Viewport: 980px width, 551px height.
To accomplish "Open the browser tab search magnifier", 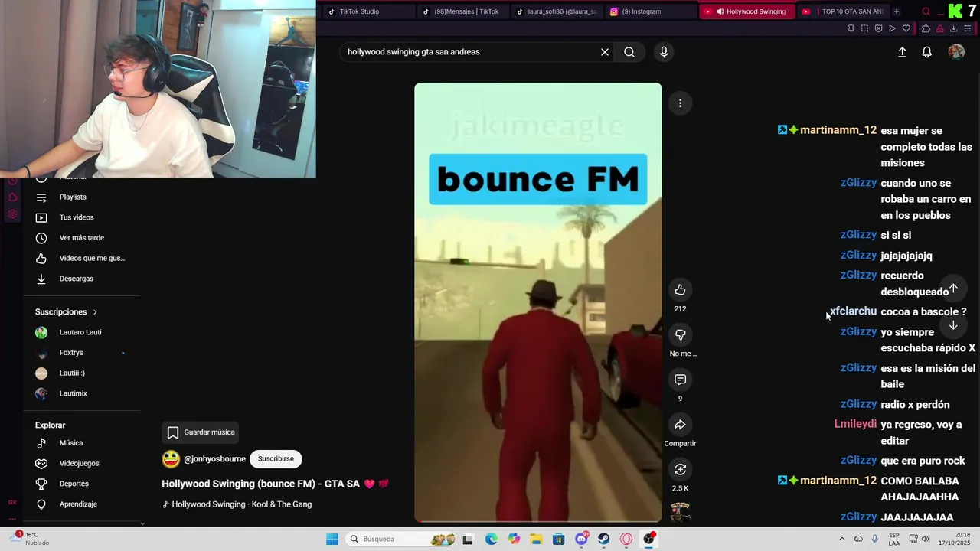I will [x=926, y=11].
